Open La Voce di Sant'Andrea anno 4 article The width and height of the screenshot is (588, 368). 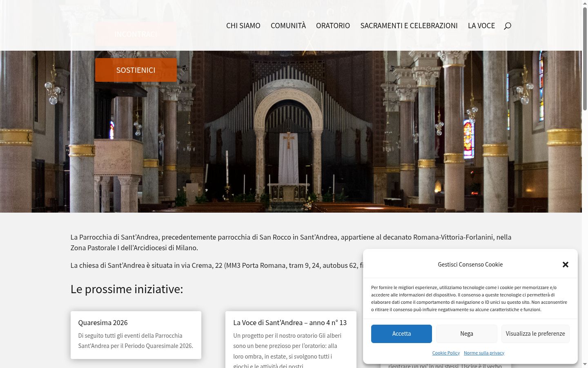(290, 323)
